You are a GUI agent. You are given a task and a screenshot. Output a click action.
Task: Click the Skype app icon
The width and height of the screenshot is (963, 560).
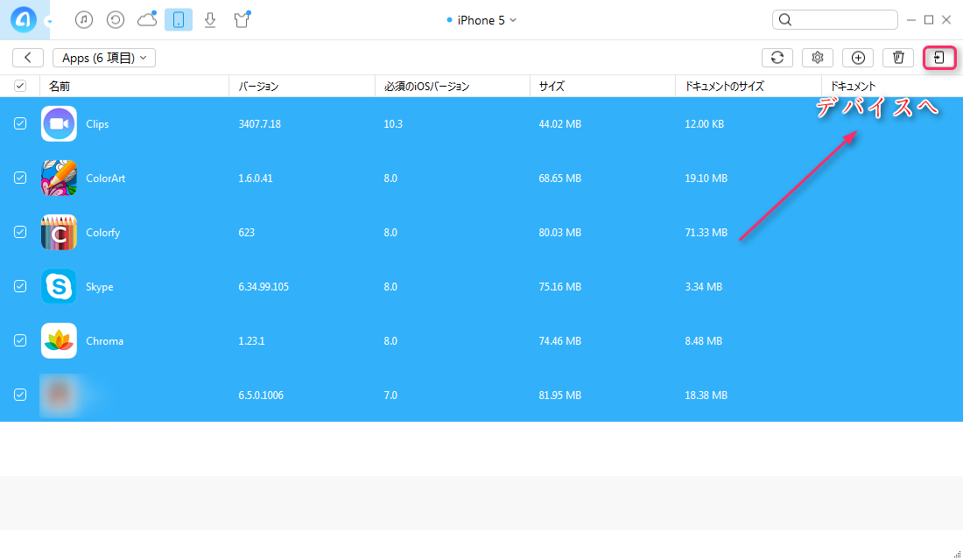click(59, 286)
